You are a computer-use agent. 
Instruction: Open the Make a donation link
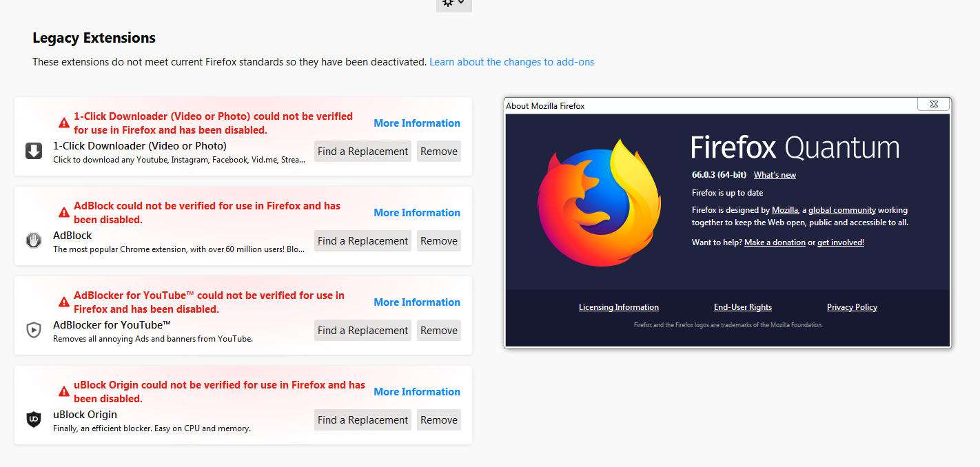tap(775, 242)
